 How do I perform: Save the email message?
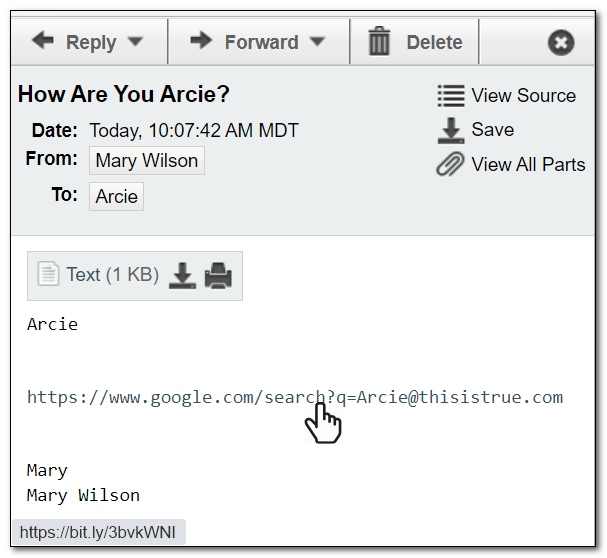[x=492, y=130]
